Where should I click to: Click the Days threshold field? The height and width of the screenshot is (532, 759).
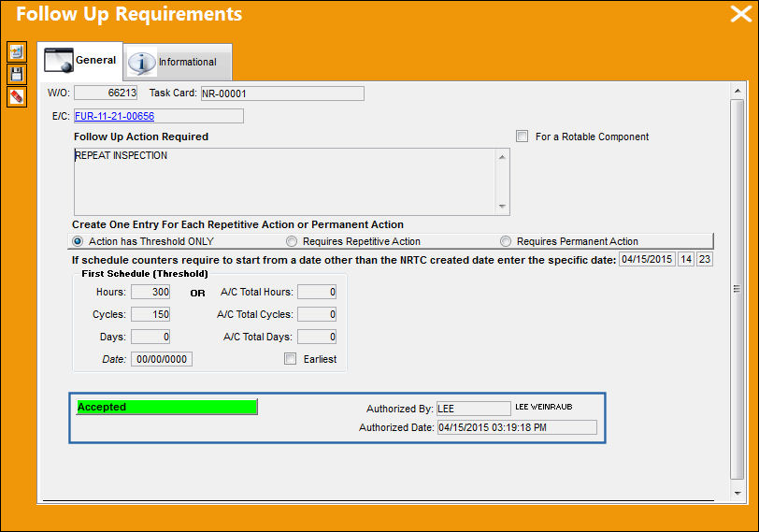(150, 337)
